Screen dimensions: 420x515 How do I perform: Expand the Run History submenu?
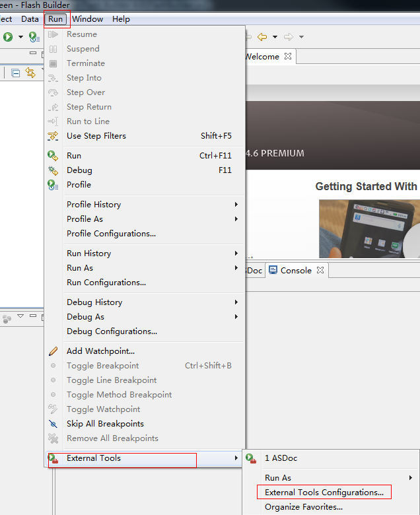pos(145,254)
